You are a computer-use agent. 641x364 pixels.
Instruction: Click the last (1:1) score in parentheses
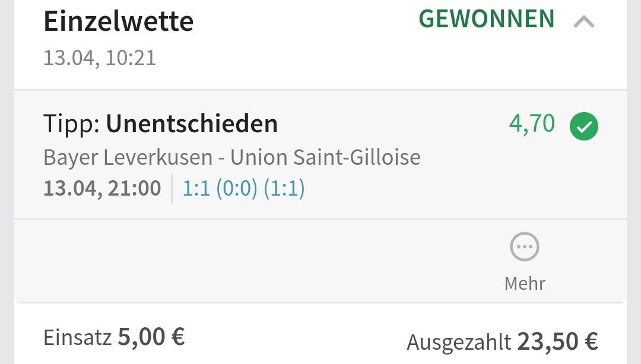point(284,189)
